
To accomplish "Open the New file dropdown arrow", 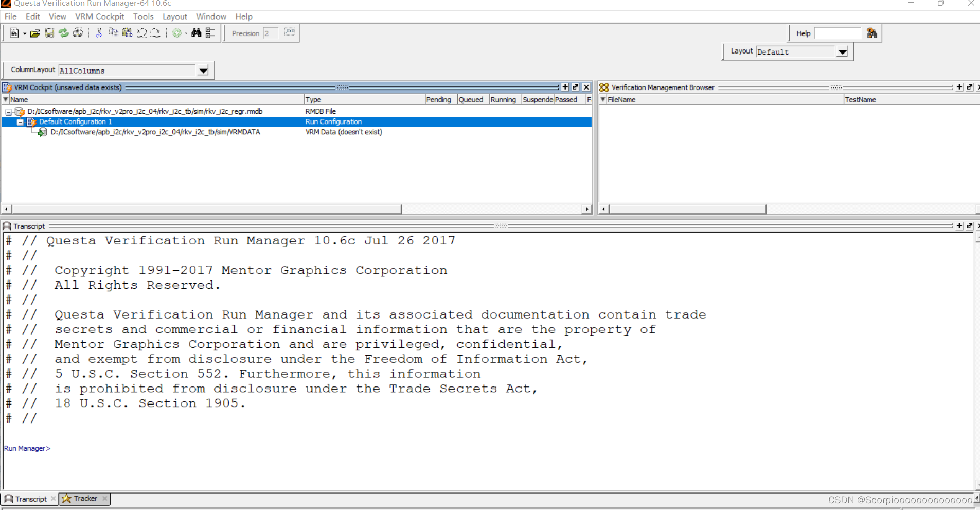I will (25, 34).
